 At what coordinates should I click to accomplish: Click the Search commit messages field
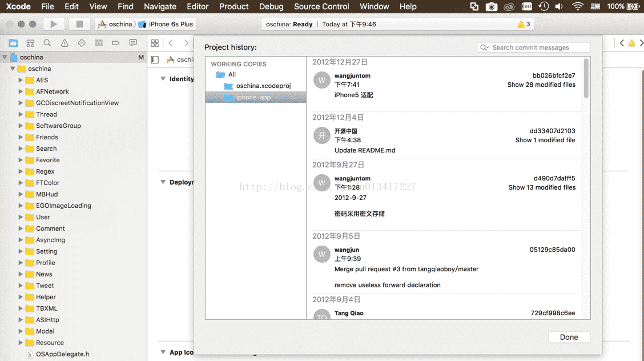coord(533,47)
